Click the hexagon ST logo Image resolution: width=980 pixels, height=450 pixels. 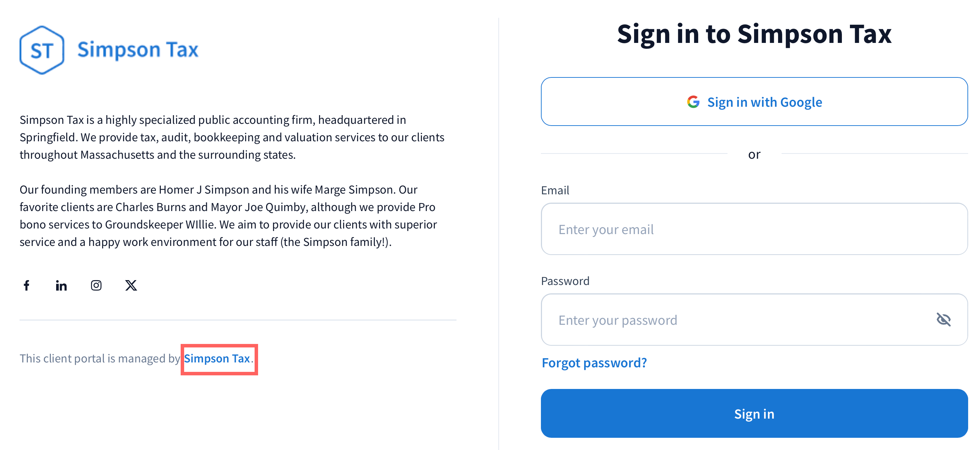coord(42,50)
